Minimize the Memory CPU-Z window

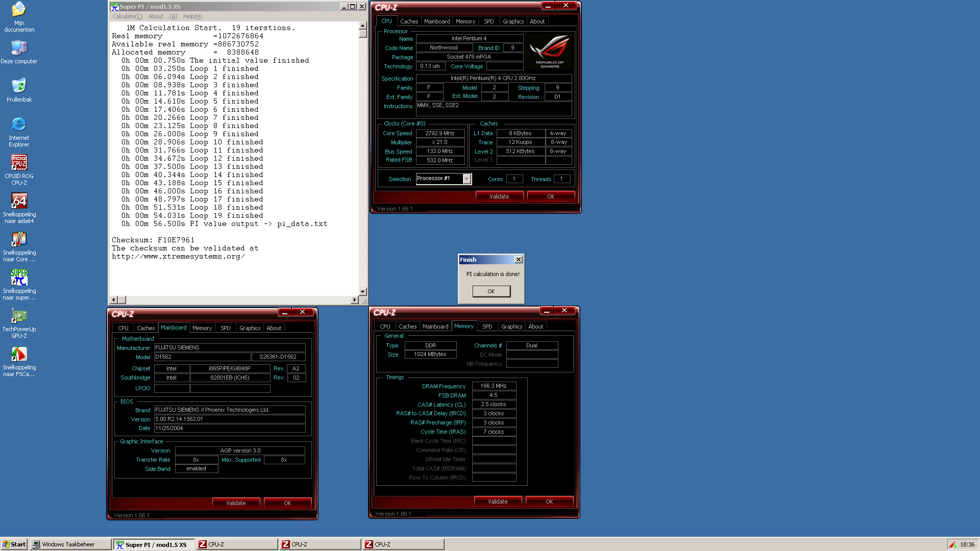tap(546, 311)
